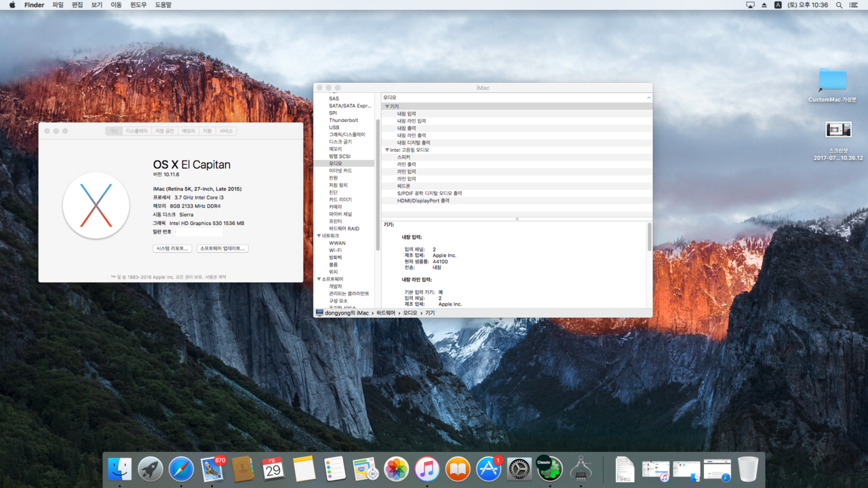Switch to 지원 tab
The height and width of the screenshot is (488, 868).
click(207, 131)
